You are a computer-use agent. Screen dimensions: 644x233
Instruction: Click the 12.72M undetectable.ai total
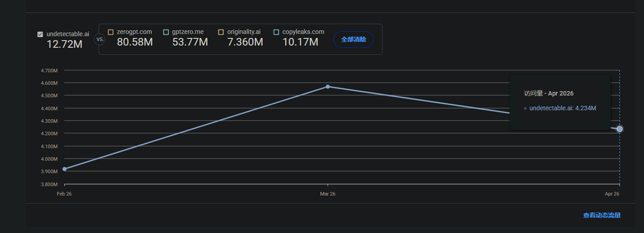coord(64,45)
